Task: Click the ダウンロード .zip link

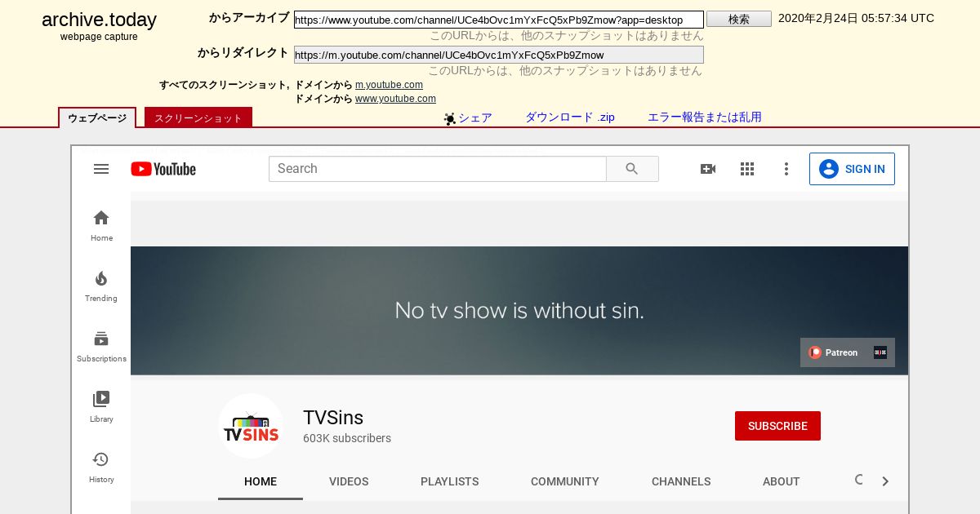Action: click(x=570, y=117)
